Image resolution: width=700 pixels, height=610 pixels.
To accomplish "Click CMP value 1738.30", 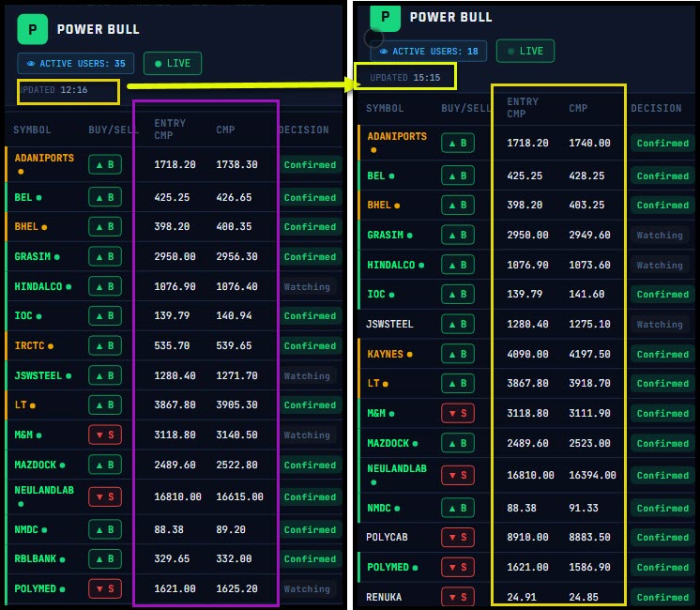I will click(236, 164).
